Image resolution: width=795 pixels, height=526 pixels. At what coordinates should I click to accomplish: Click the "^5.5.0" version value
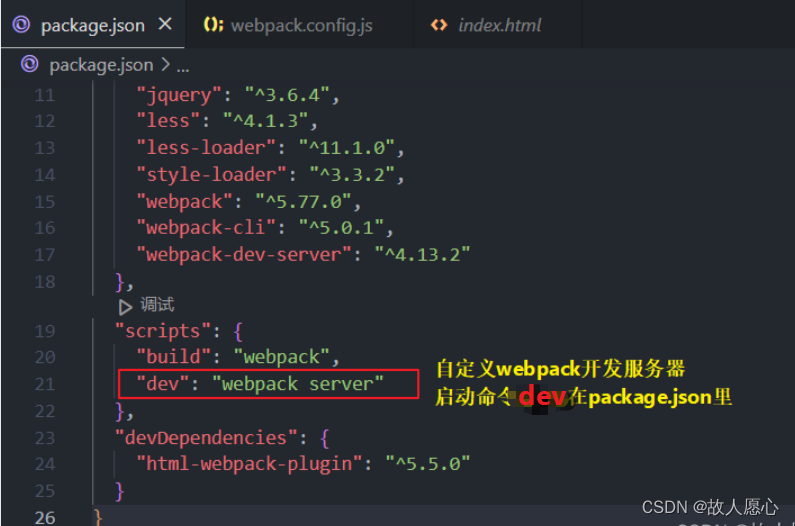427,464
